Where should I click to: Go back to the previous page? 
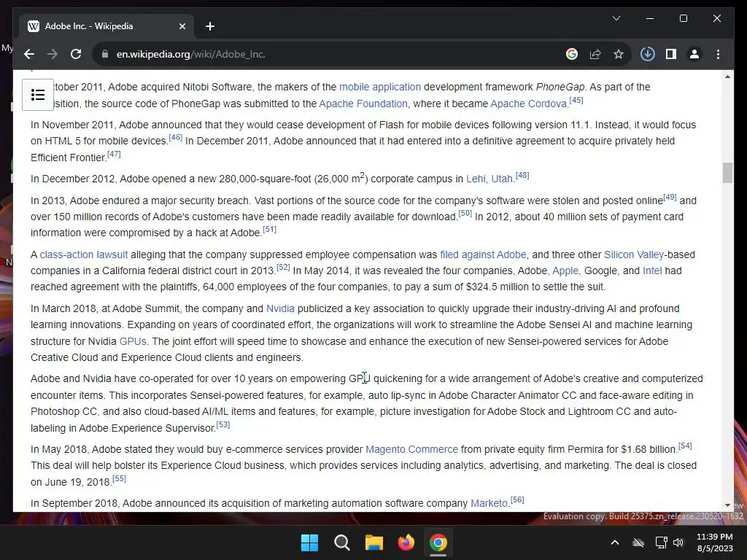(x=29, y=54)
